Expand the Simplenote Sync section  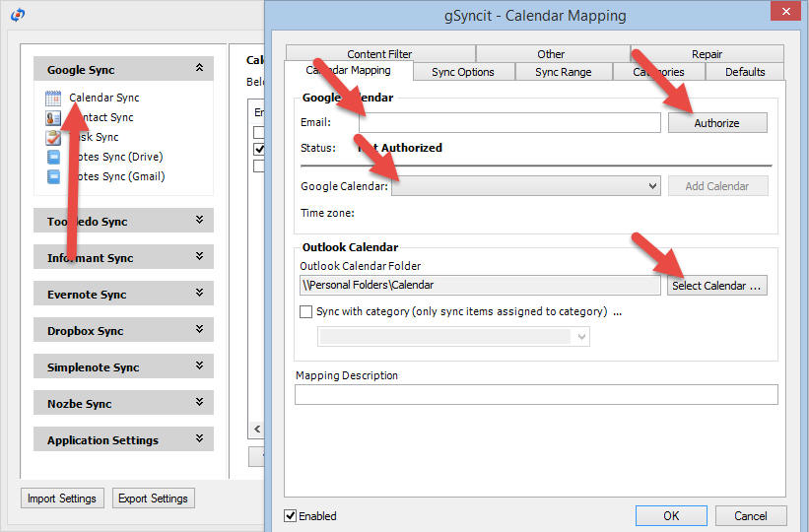point(199,366)
